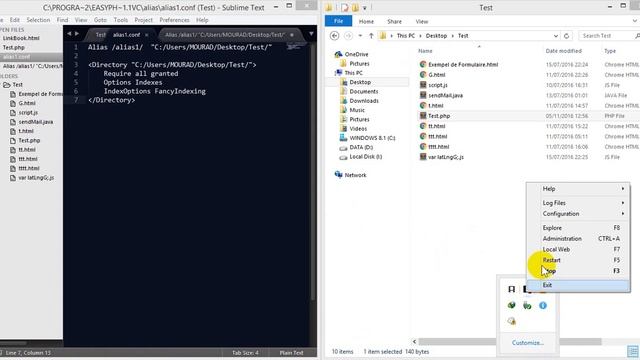This screenshot has width=640, height=360.
Task: Open Sublime Text Tools menu
Action: coord(121,20)
